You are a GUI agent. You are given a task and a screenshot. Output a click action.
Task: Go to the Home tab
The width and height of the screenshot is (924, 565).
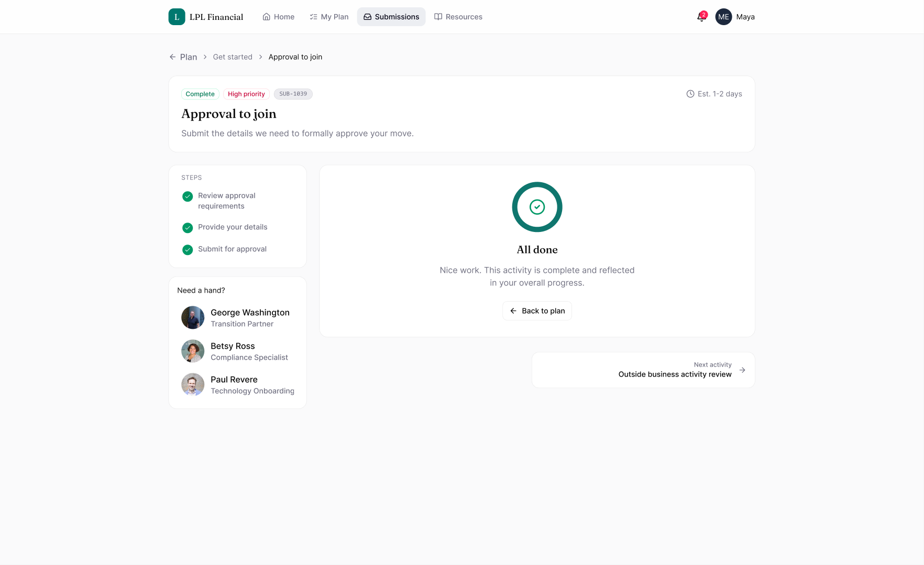[x=279, y=17]
